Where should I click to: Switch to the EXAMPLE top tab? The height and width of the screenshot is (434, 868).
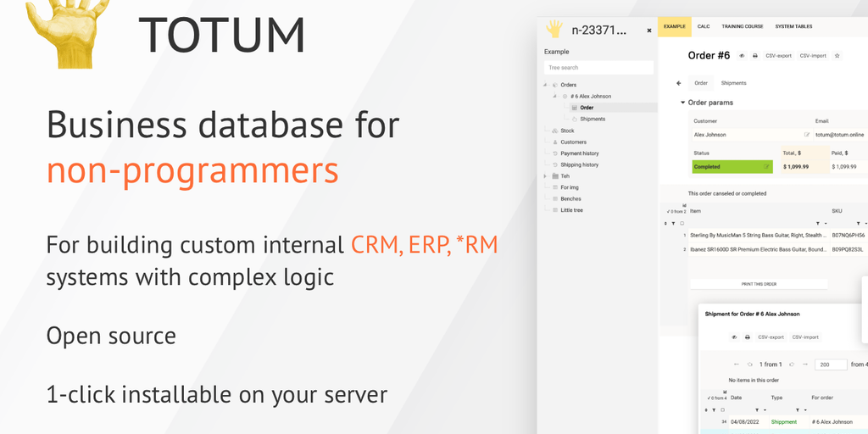click(x=674, y=26)
